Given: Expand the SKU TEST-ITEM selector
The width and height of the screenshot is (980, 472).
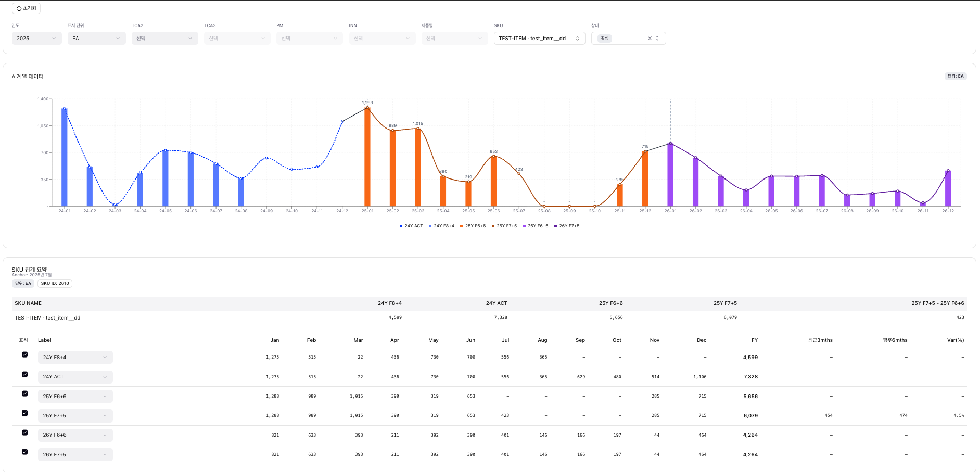Looking at the screenshot, I should pos(539,39).
